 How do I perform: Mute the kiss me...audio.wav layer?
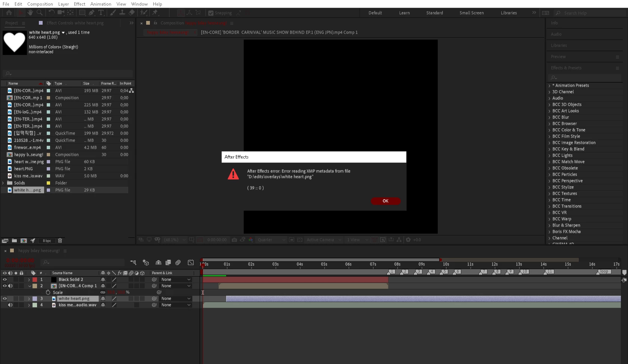tap(10, 305)
